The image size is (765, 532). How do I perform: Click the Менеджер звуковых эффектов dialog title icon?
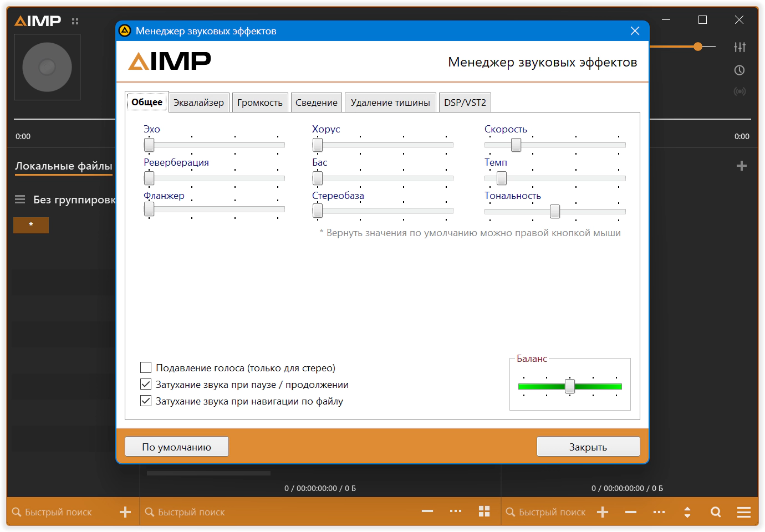125,30
